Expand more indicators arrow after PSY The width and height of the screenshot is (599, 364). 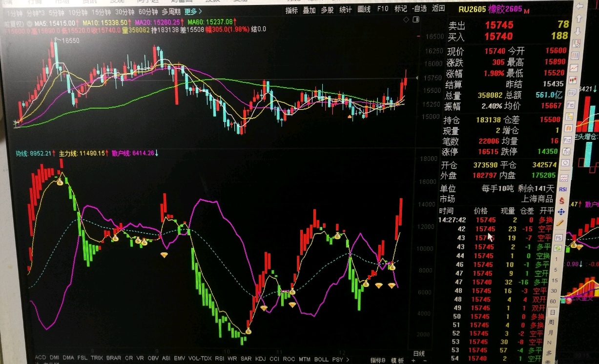[348, 360]
